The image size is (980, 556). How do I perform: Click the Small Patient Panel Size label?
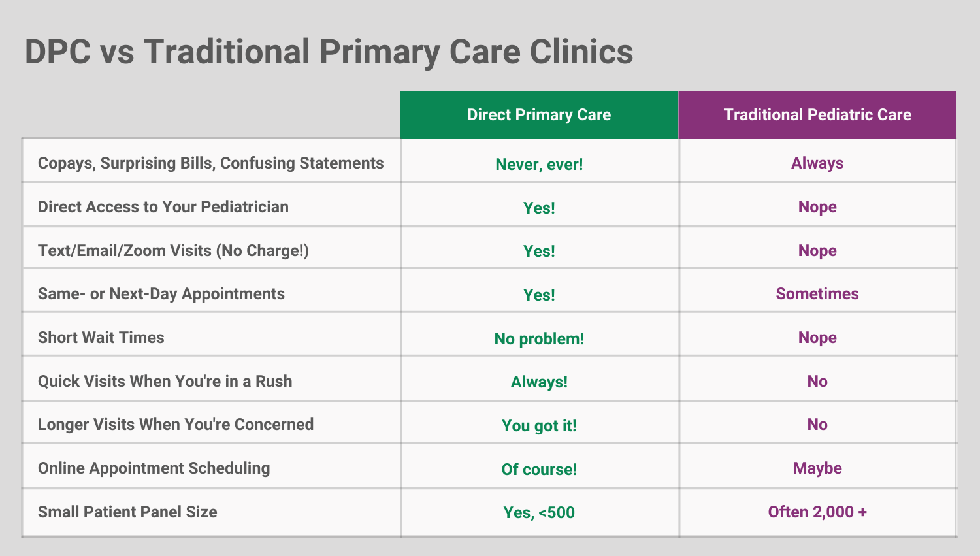[x=127, y=512]
